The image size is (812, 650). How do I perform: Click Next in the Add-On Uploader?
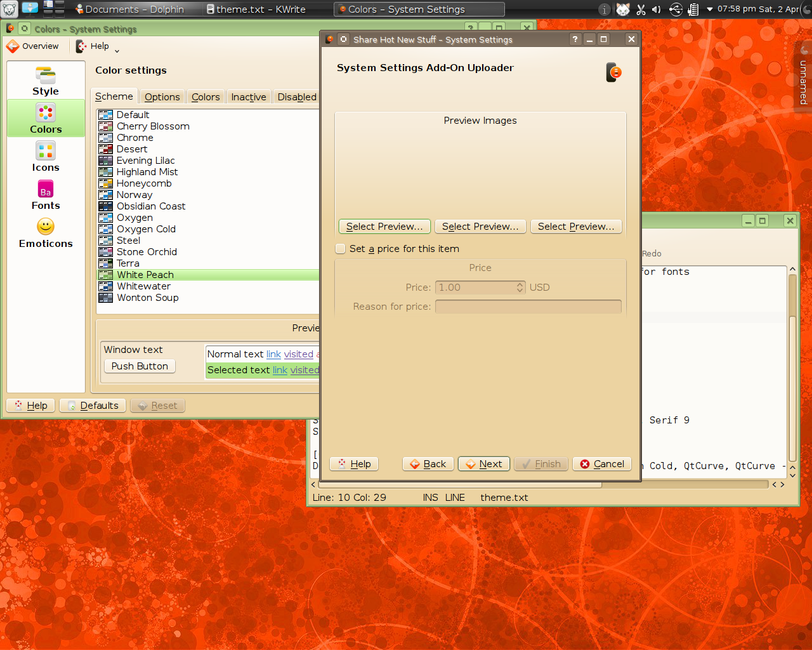(484, 464)
